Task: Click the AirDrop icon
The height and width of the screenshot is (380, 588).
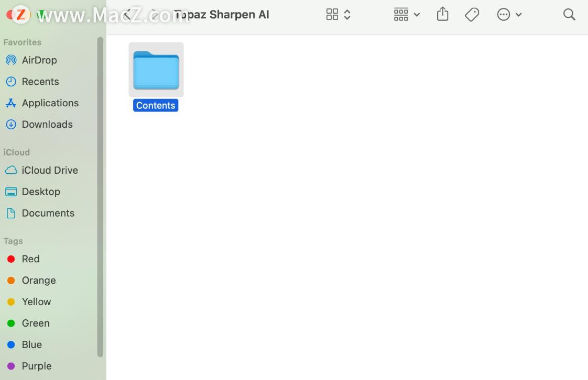Action: (x=11, y=60)
